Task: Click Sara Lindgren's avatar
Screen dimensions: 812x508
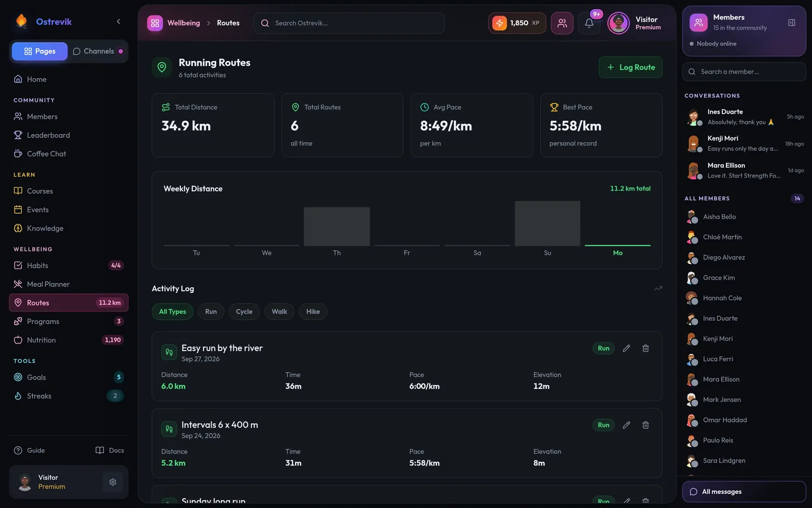Action: pos(692,461)
